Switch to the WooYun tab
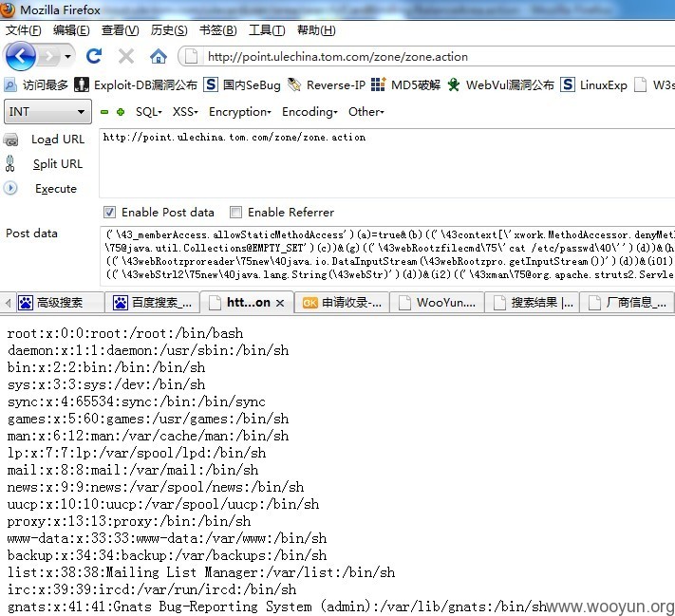The width and height of the screenshot is (675, 616). click(438, 303)
